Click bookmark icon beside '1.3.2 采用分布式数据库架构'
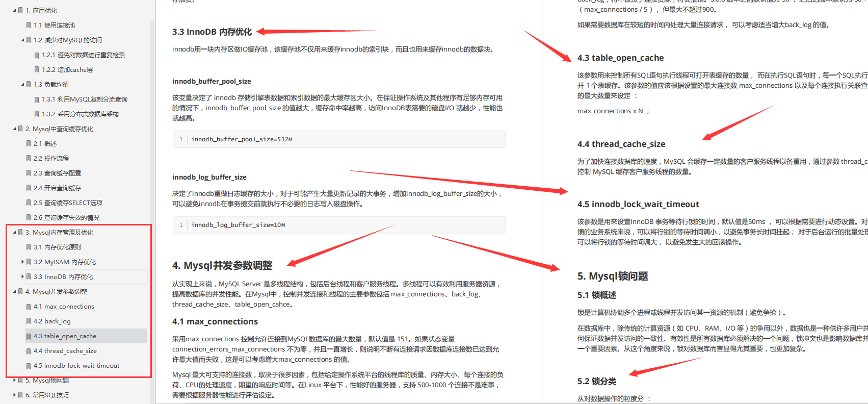Screen dimensions: 868x404 [37, 114]
